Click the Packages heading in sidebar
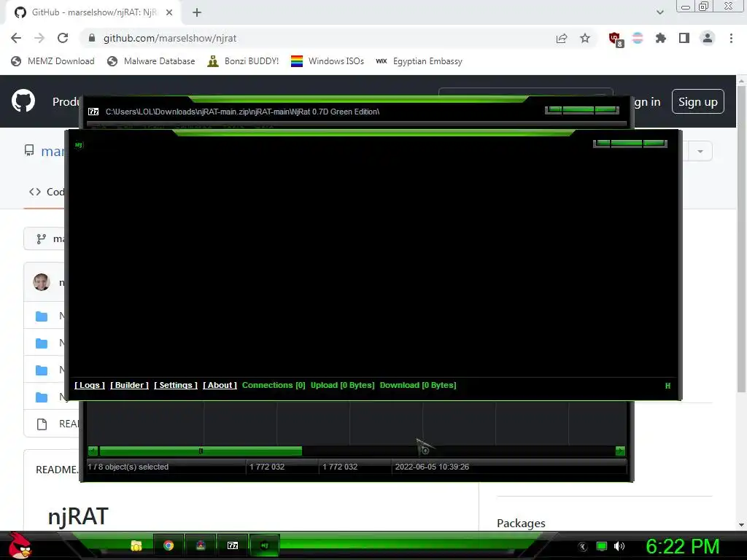The width and height of the screenshot is (747, 560). point(521,523)
